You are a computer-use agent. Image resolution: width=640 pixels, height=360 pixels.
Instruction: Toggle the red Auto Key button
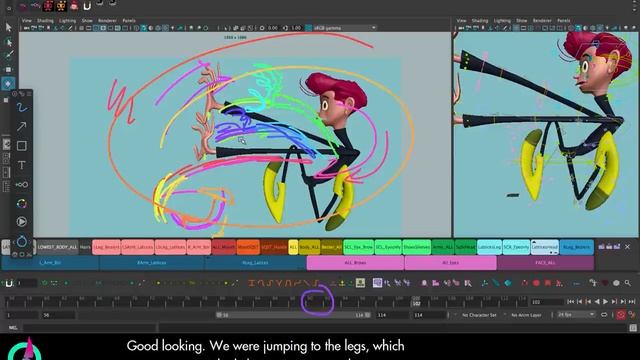coord(621,315)
